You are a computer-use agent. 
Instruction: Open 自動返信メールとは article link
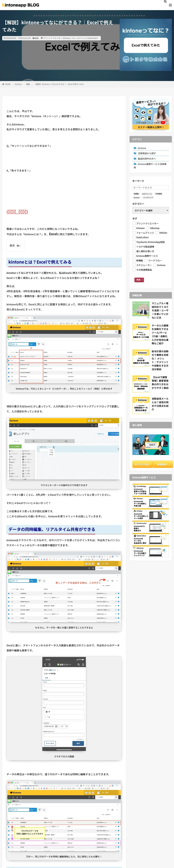pos(160,404)
